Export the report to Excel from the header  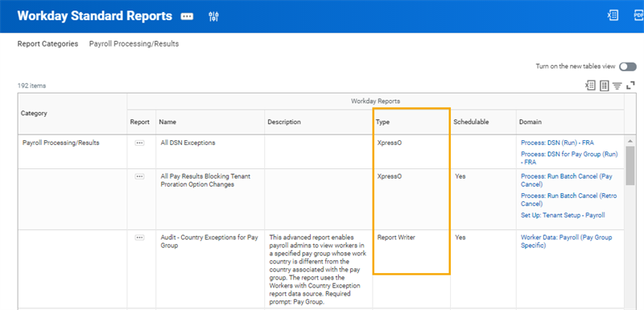613,15
